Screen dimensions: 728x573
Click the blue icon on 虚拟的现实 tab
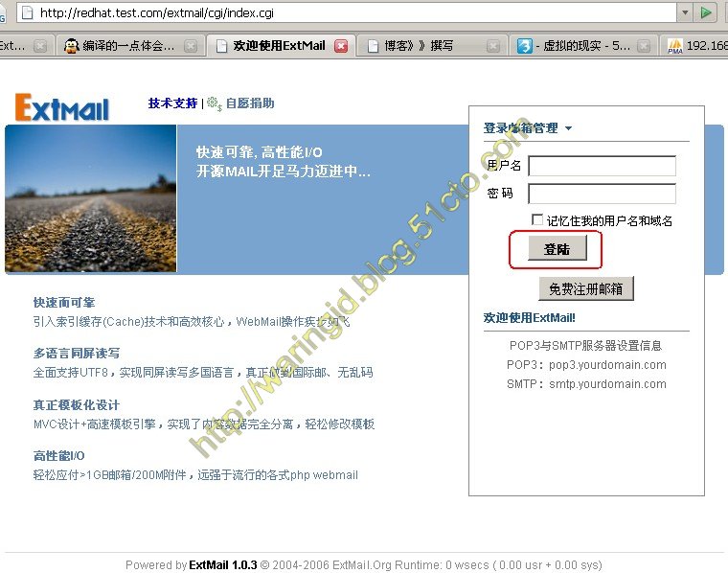pyautogui.click(x=525, y=46)
